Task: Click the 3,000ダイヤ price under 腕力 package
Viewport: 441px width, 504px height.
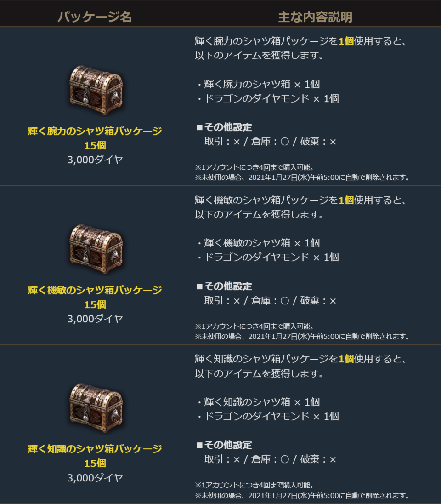Action: point(95,160)
